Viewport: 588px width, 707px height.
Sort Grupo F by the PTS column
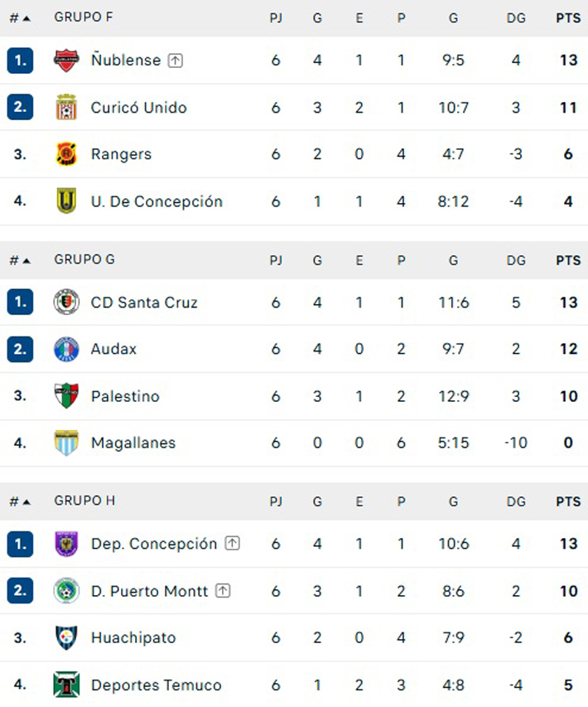point(568,18)
